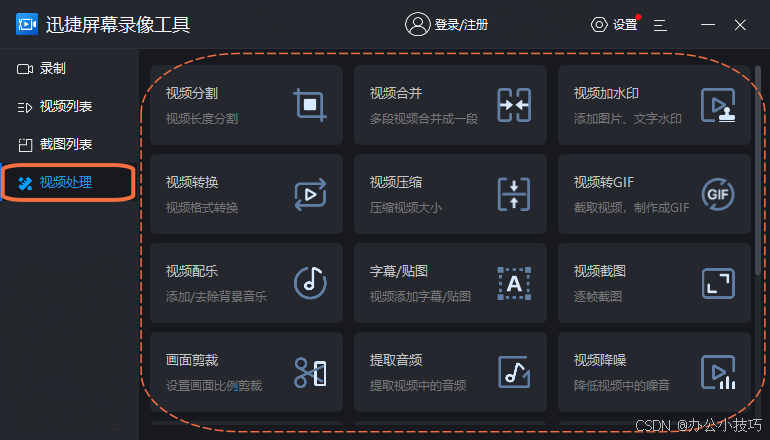Open the 视频加水印 title text
This screenshot has width=770, height=440.
click(x=606, y=93)
